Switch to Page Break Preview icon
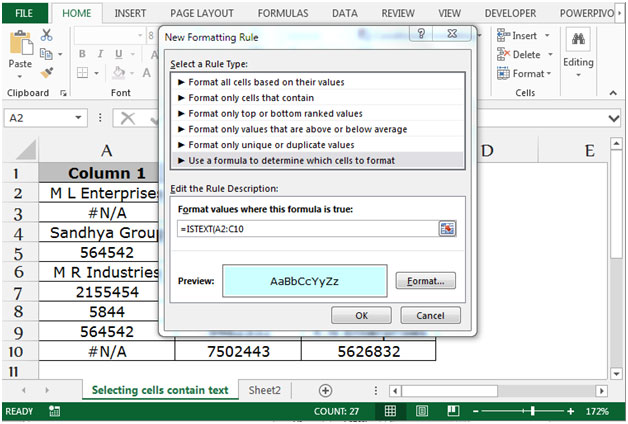 (453, 411)
